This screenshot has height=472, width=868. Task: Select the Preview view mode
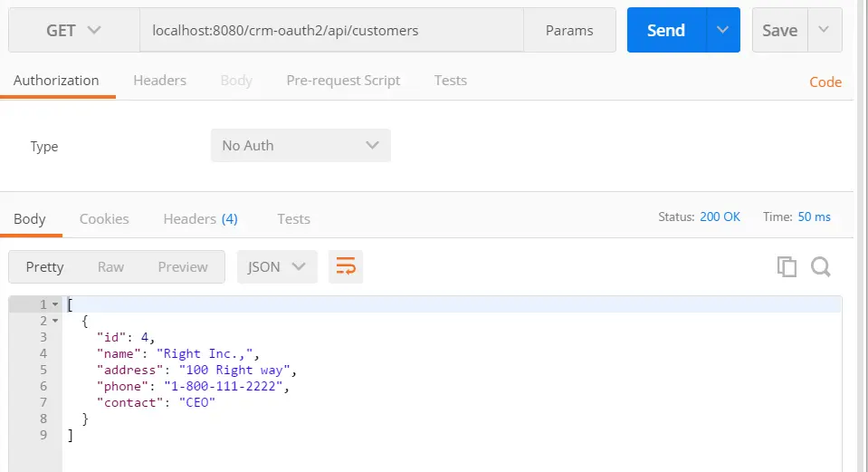tap(183, 266)
